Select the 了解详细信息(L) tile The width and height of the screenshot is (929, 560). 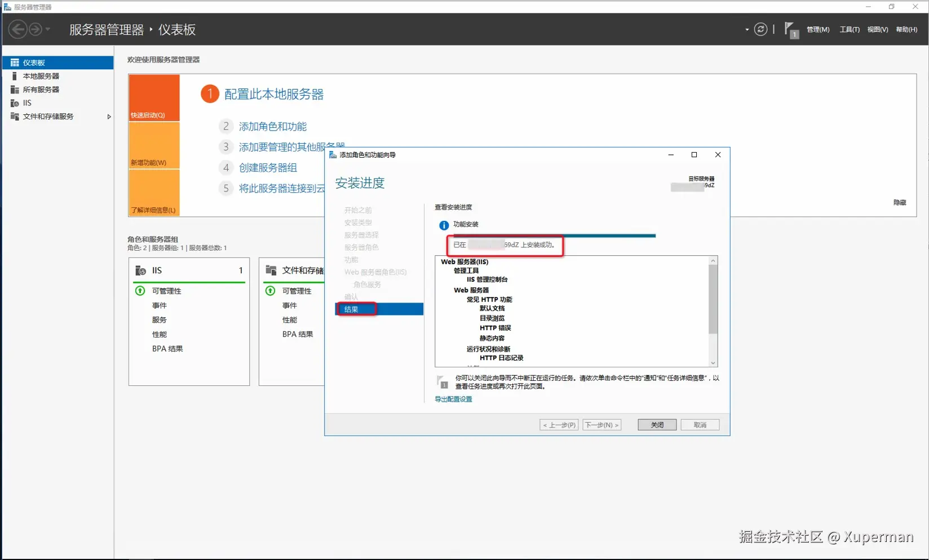coord(154,193)
